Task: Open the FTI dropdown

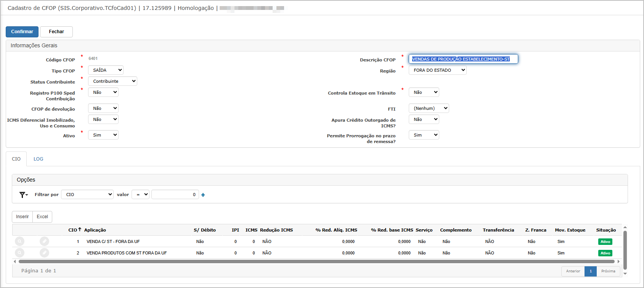Action: (x=429, y=108)
